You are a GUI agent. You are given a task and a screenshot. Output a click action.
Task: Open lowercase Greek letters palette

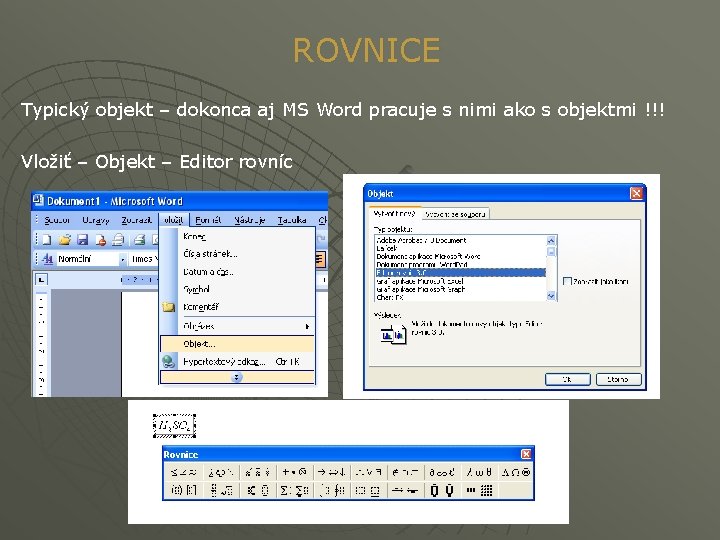point(479,472)
